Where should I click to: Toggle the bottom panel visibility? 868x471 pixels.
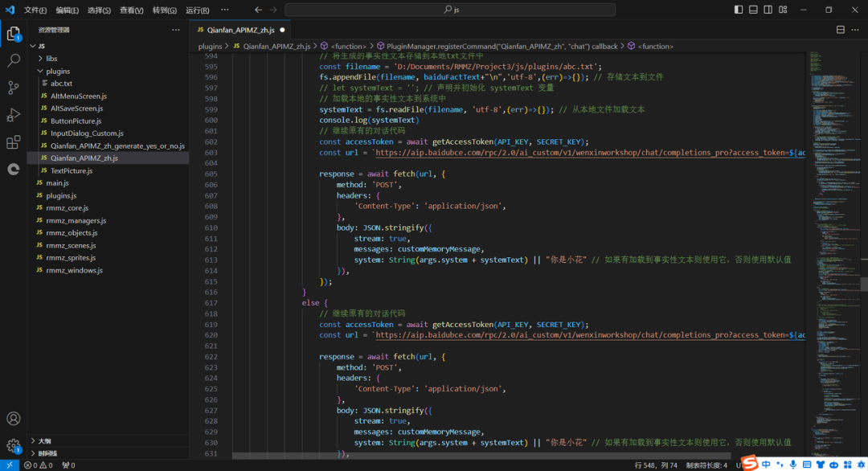point(753,10)
